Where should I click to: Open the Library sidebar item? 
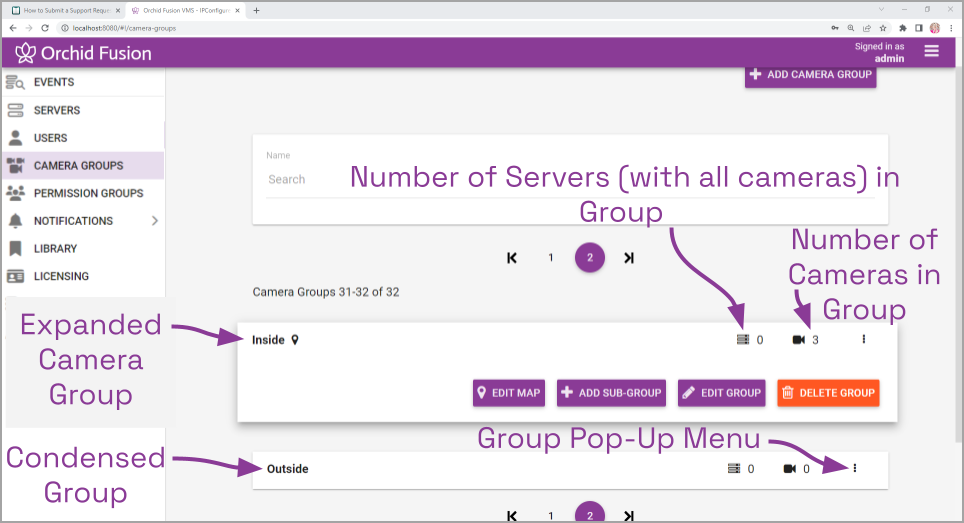(x=83, y=248)
